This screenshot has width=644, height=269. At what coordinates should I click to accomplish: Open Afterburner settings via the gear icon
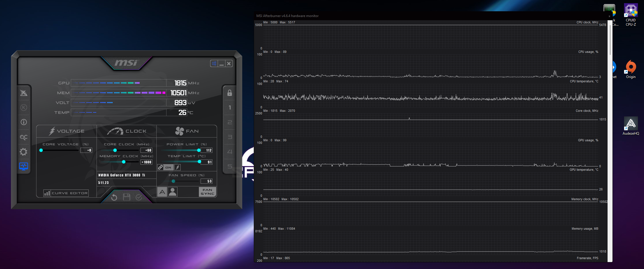point(24,152)
